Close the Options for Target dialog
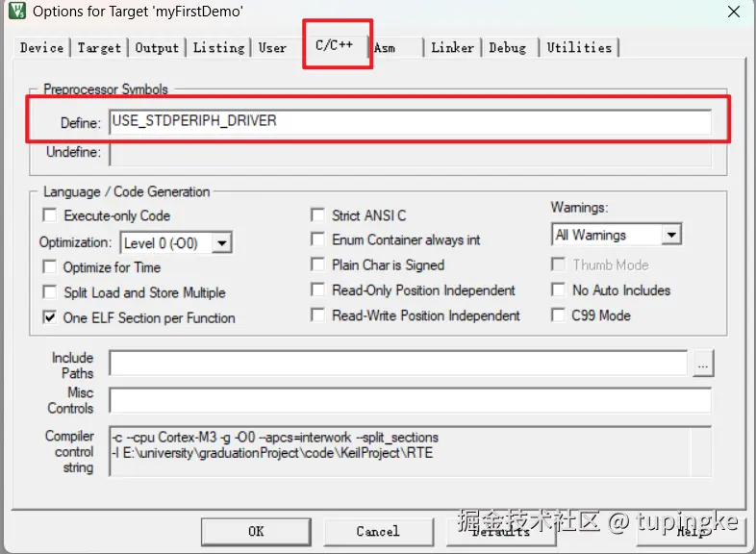Screen dimensions: 756x554 (x=733, y=12)
